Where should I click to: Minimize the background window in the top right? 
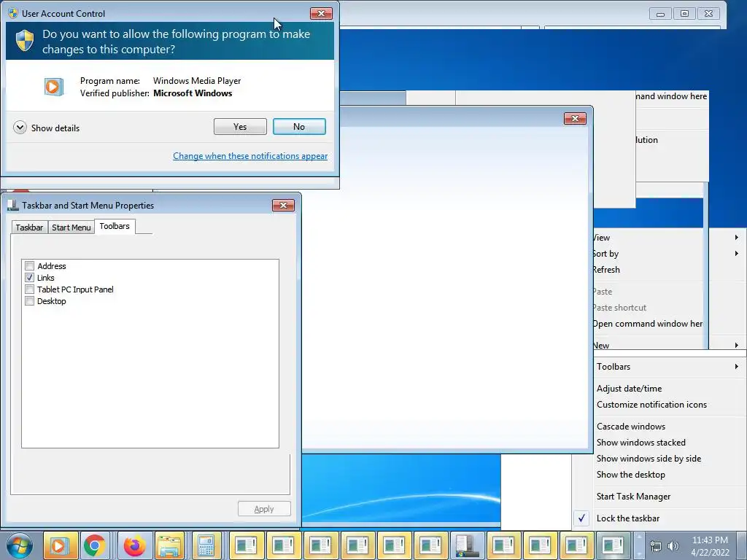coord(660,14)
